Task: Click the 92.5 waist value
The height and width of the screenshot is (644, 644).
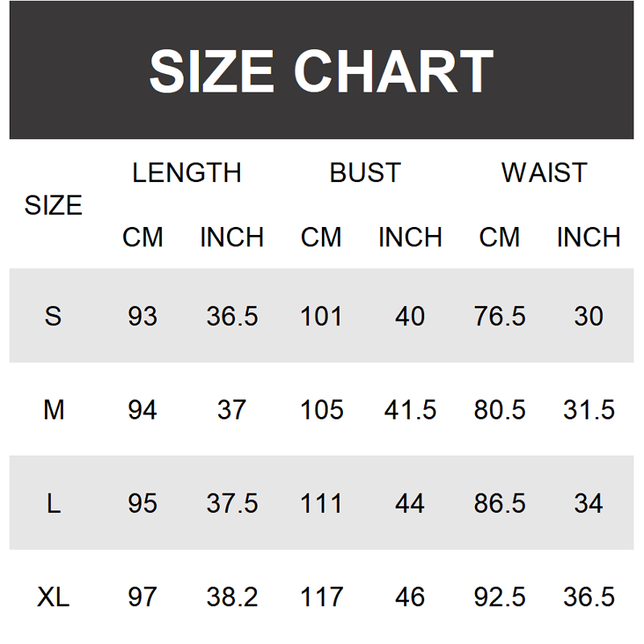Action: 499,597
